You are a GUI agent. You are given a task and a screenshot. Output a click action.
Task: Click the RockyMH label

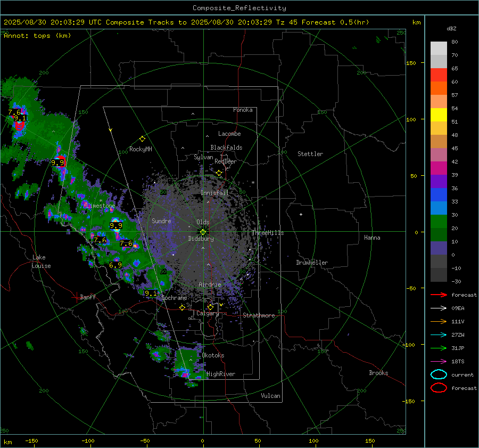pyautogui.click(x=141, y=149)
